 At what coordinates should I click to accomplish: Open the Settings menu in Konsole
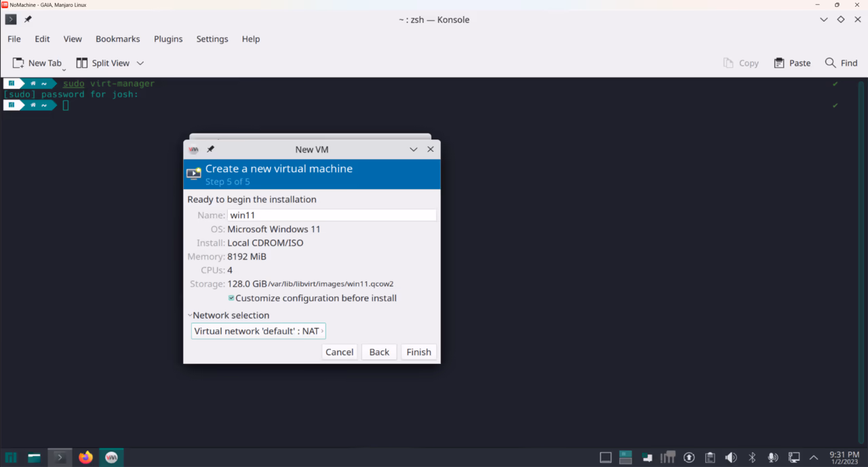(212, 39)
